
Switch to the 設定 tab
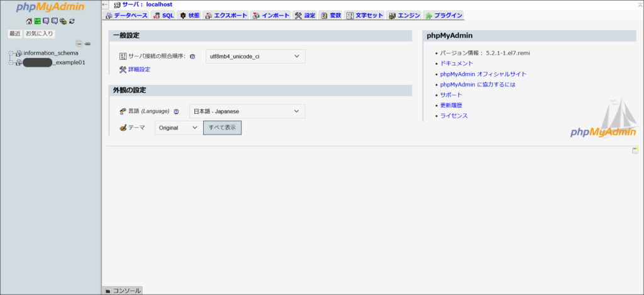pyautogui.click(x=305, y=15)
